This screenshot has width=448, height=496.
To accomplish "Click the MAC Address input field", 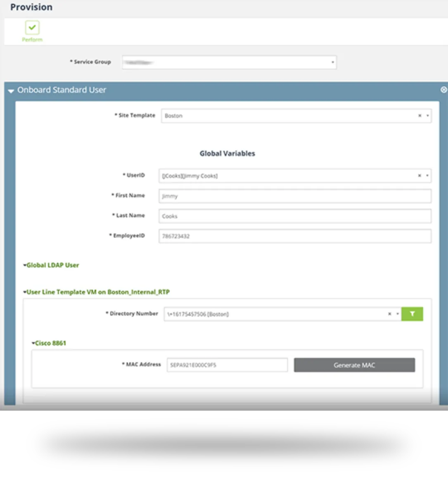I will tap(227, 365).
